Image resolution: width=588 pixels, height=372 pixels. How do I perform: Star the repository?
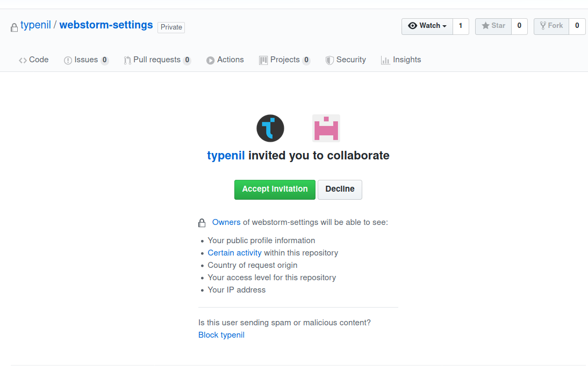(x=493, y=26)
